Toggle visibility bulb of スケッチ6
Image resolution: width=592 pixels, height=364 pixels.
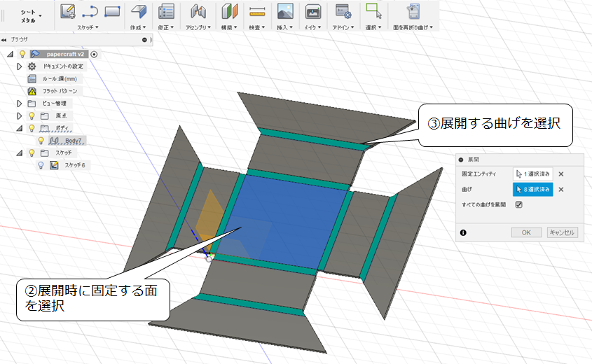tap(41, 165)
